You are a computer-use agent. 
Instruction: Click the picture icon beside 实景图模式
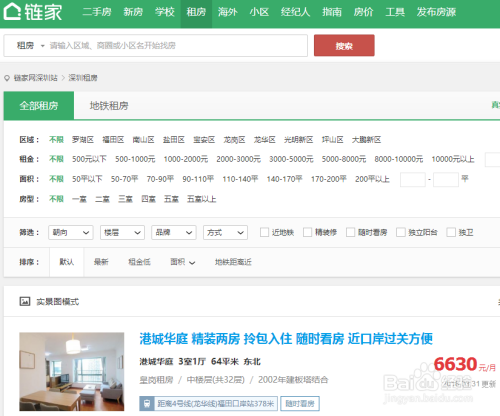[x=25, y=301]
